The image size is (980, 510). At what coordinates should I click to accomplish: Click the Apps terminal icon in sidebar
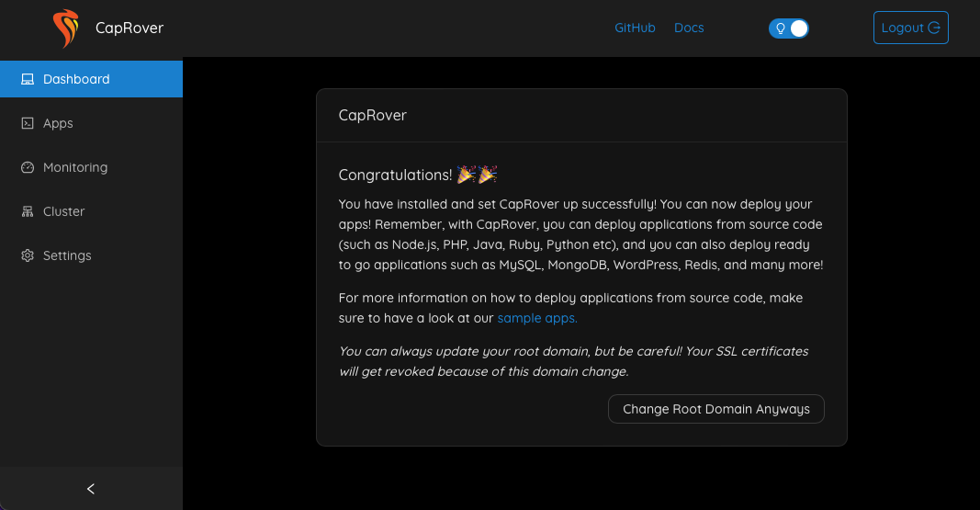point(28,123)
